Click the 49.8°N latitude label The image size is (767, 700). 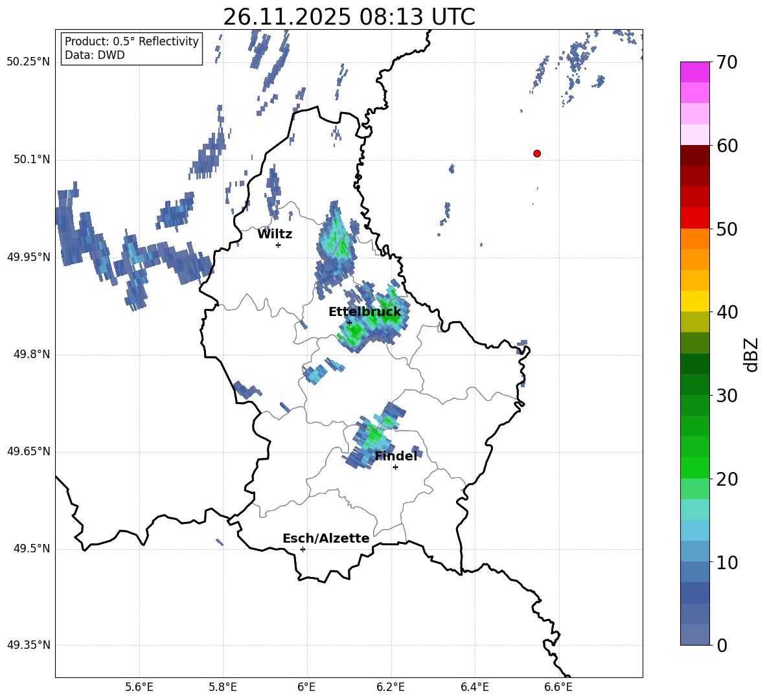32,354
